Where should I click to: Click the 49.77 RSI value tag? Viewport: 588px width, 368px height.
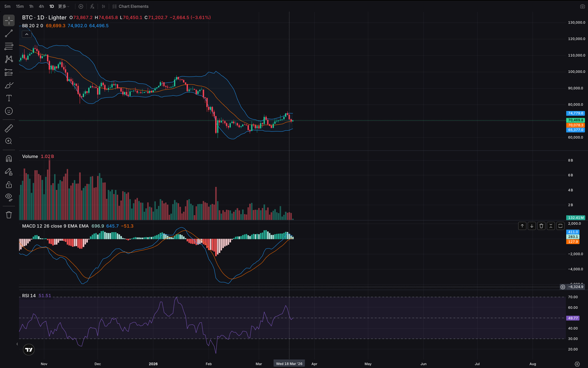(573, 318)
